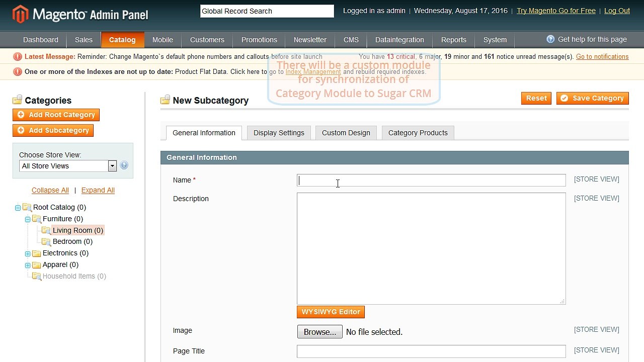The image size is (644, 362).
Task: Select Household Items (0) category
Action: click(74, 276)
